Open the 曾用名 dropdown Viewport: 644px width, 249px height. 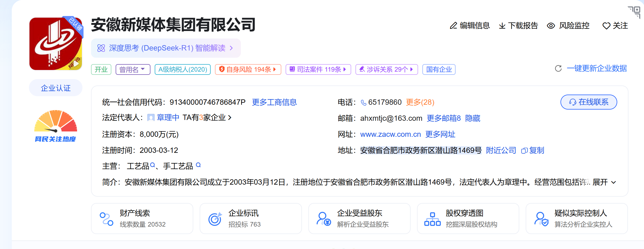(133, 69)
